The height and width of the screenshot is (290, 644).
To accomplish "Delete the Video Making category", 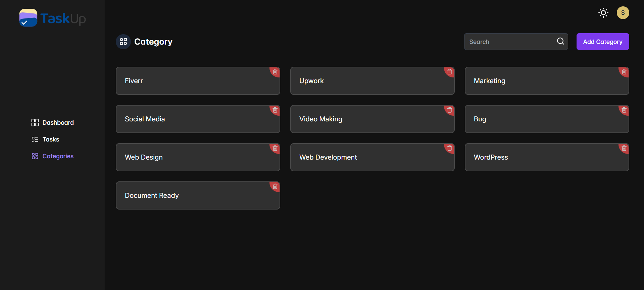I will click(x=450, y=110).
